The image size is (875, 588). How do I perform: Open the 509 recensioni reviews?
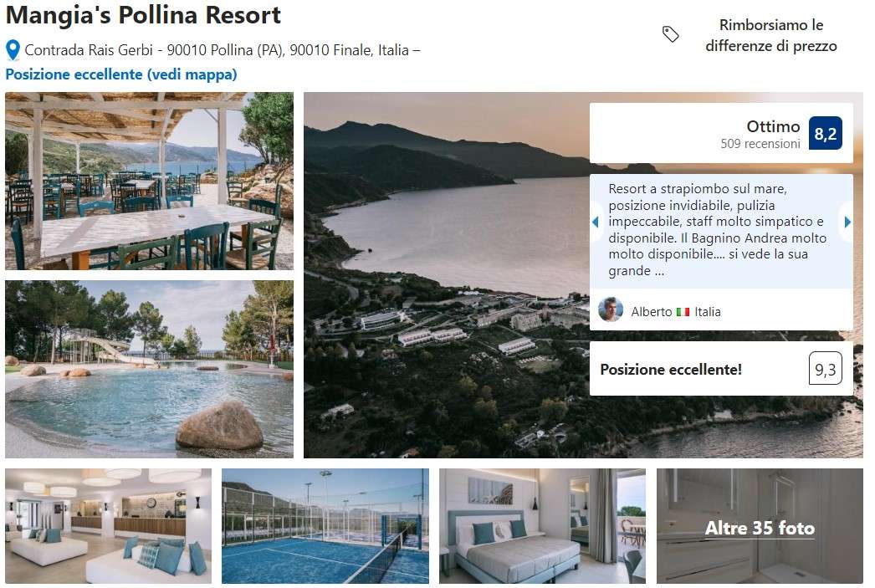tap(760, 144)
